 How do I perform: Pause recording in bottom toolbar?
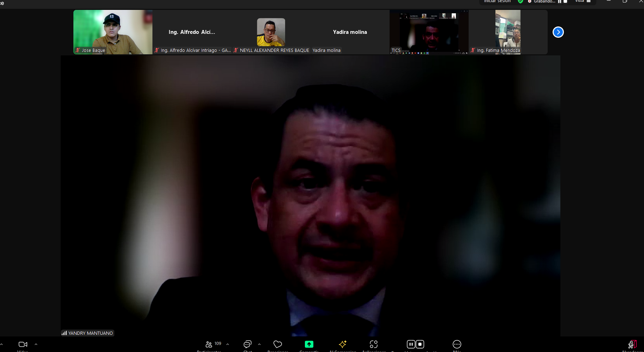411,344
